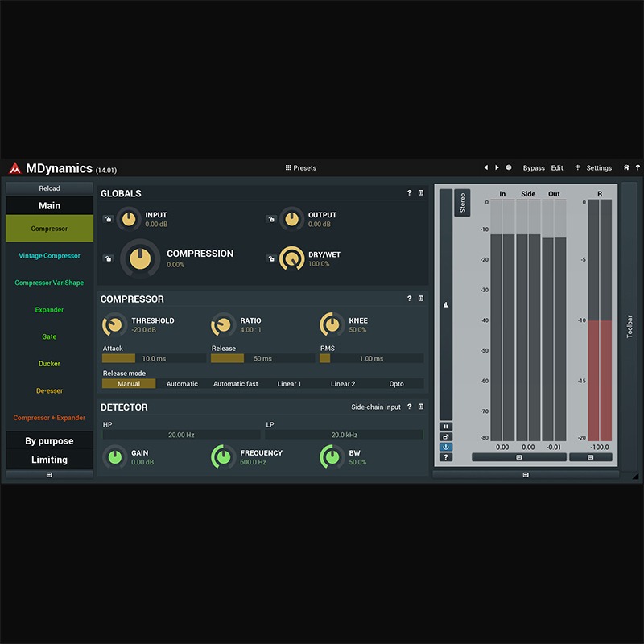
Task: Click the Ratio knob
Action: (223, 325)
